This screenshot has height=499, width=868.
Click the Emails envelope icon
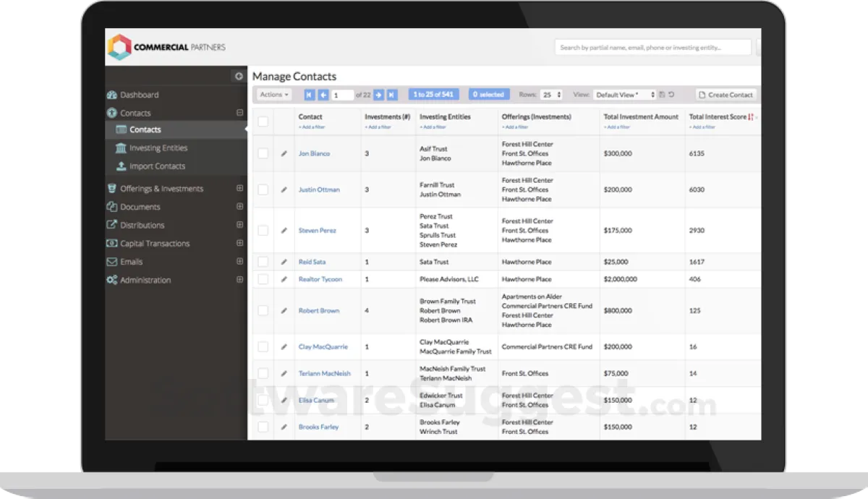point(112,262)
